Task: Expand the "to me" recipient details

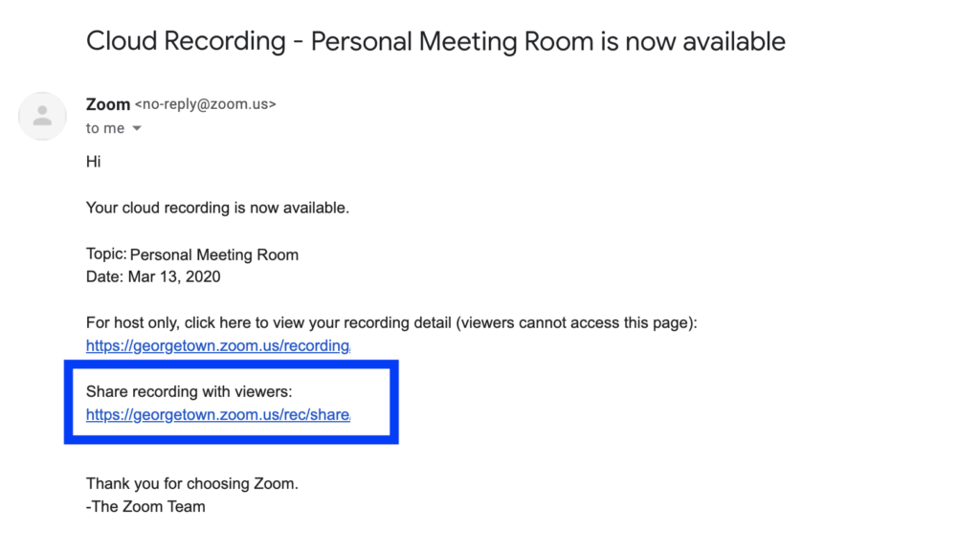Action: pos(105,127)
